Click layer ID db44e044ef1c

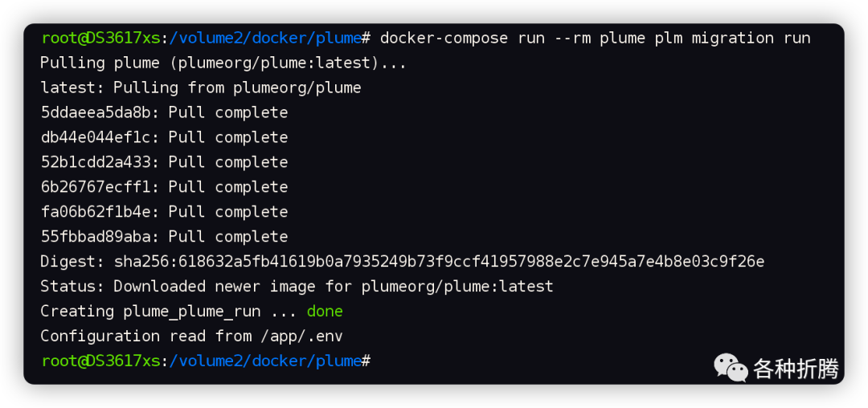click(x=100, y=137)
